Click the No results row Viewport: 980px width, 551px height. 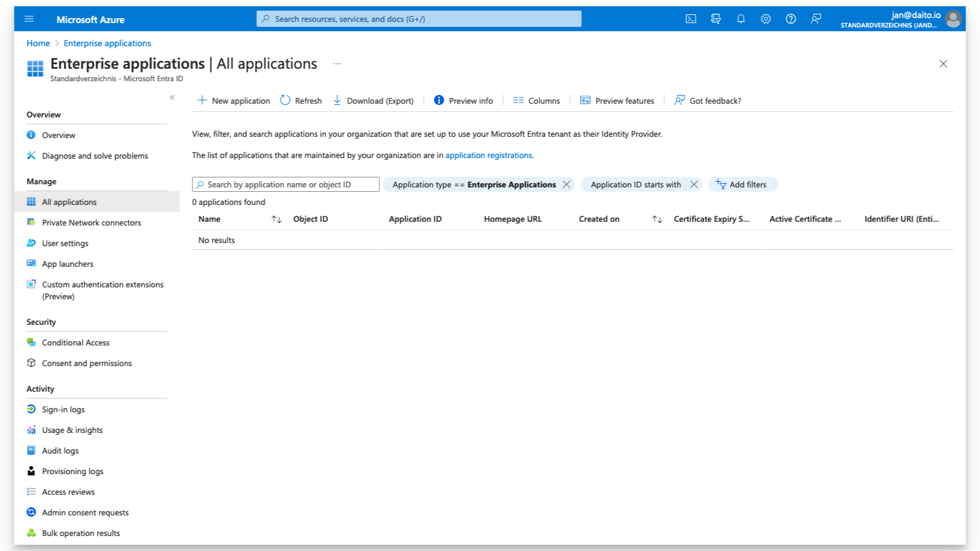(572, 240)
